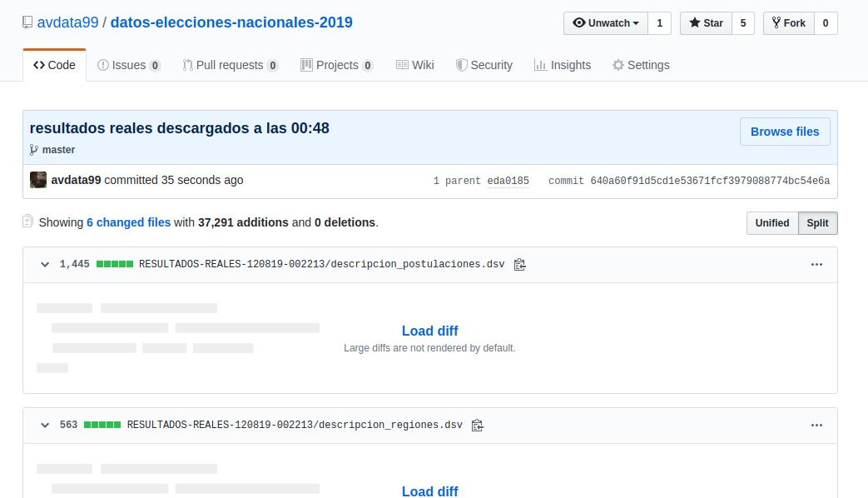Image resolution: width=868 pixels, height=498 pixels.
Task: Open the Insights tab
Action: tap(563, 65)
